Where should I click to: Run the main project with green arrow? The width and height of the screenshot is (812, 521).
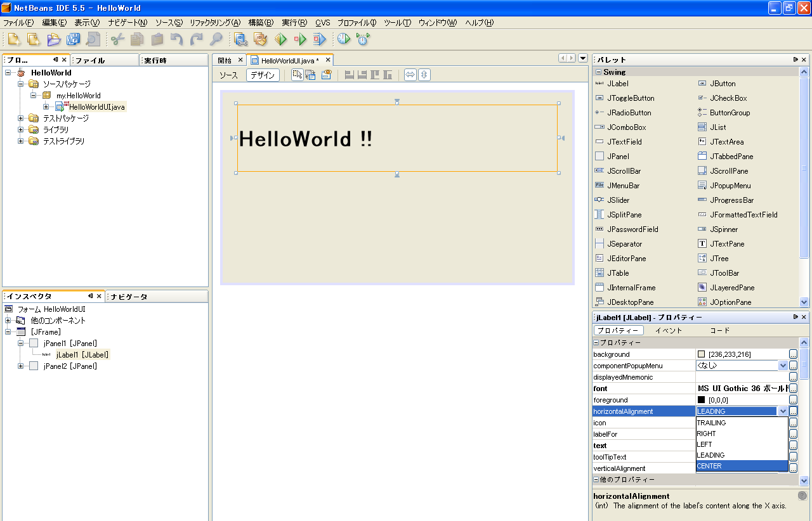point(281,39)
